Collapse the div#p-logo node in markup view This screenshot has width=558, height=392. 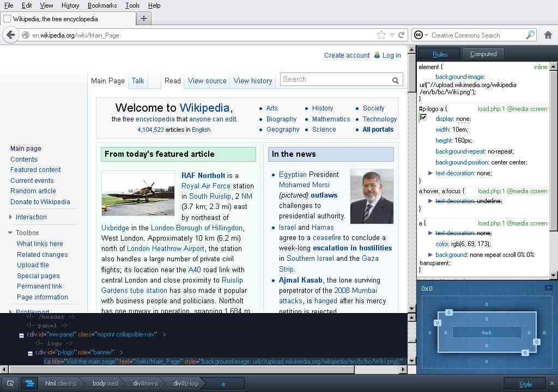[31, 353]
